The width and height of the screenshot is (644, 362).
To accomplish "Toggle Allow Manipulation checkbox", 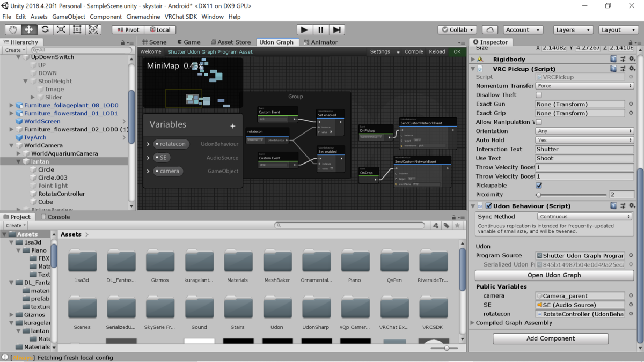I will pyautogui.click(x=539, y=122).
